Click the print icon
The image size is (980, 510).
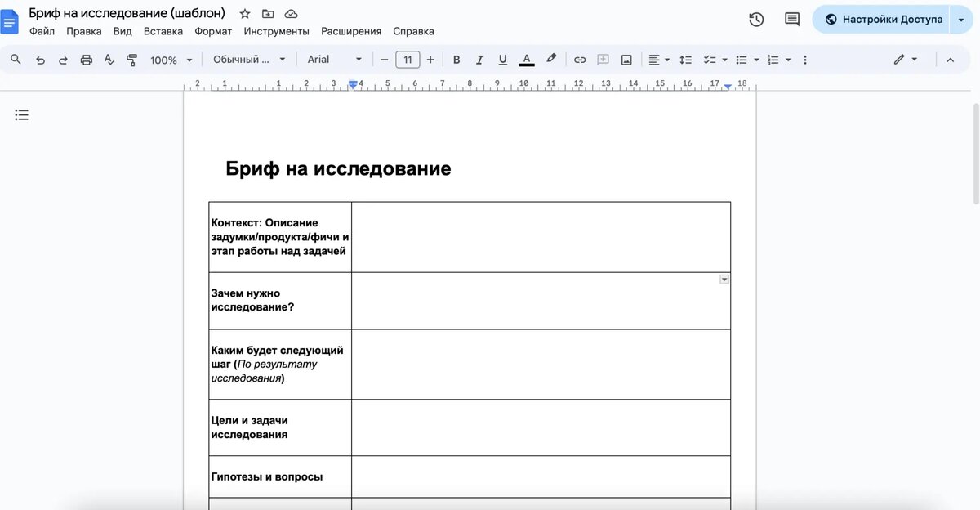pos(87,59)
